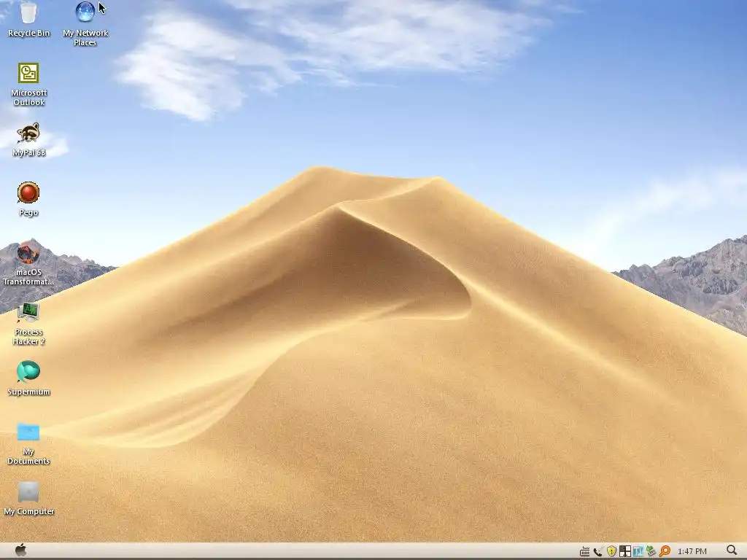Viewport: 747px width, 560px height.
Task: Select the Microsoft Outlook desktop shortcut
Action: coord(28,73)
